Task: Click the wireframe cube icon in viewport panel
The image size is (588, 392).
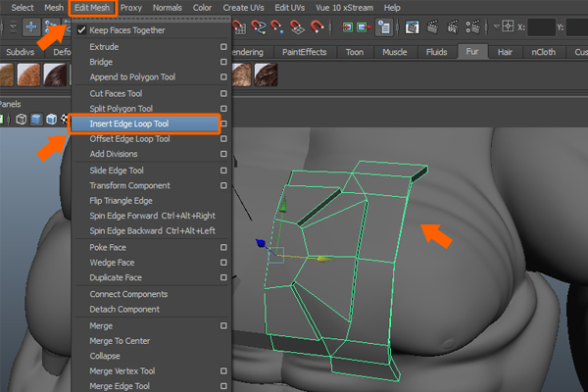Action: [21, 120]
